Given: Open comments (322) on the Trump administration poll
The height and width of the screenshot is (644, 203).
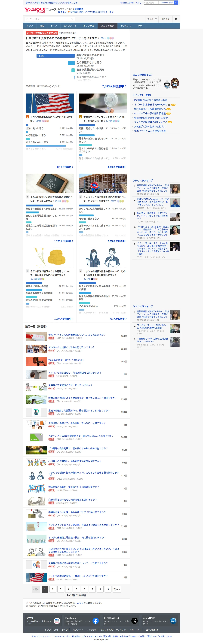Looking at the screenshot, I should (x=38, y=121).
